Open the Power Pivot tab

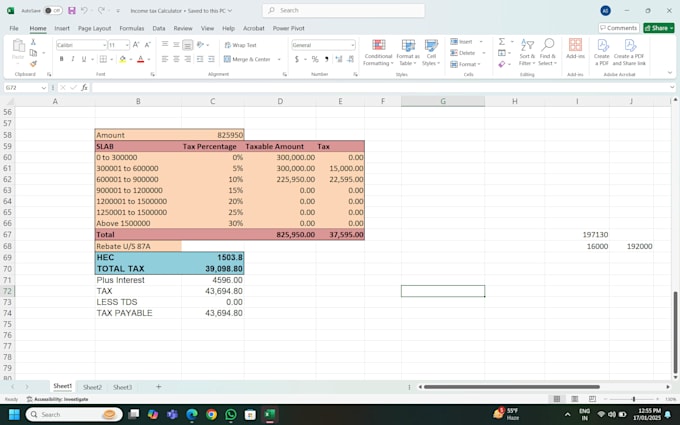[288, 28]
